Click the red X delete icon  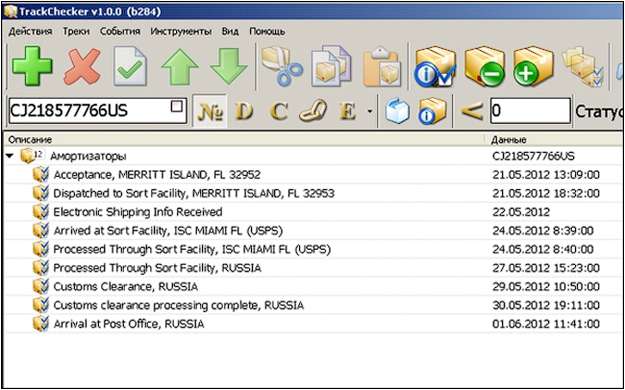click(x=82, y=67)
